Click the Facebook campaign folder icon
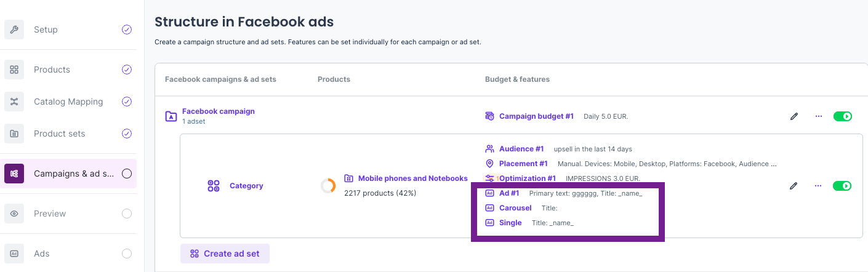This screenshot has height=272, width=868. point(171,116)
